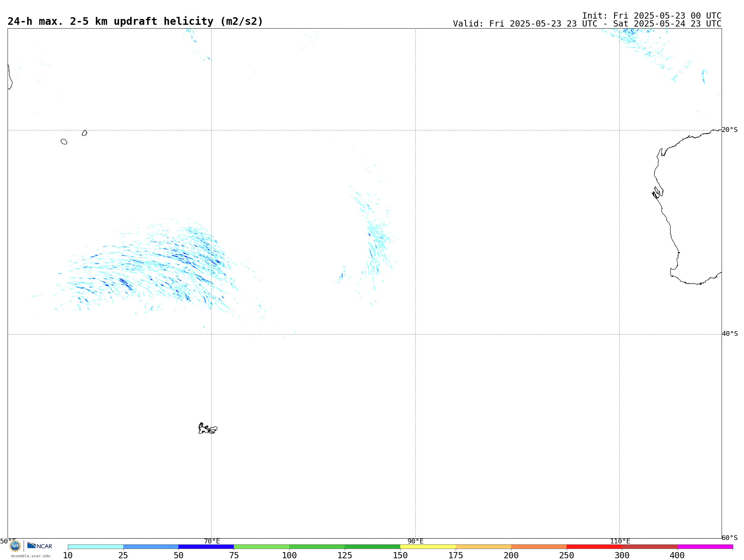Click the Madagascar coast outline at the map's left edge

(x=10, y=77)
